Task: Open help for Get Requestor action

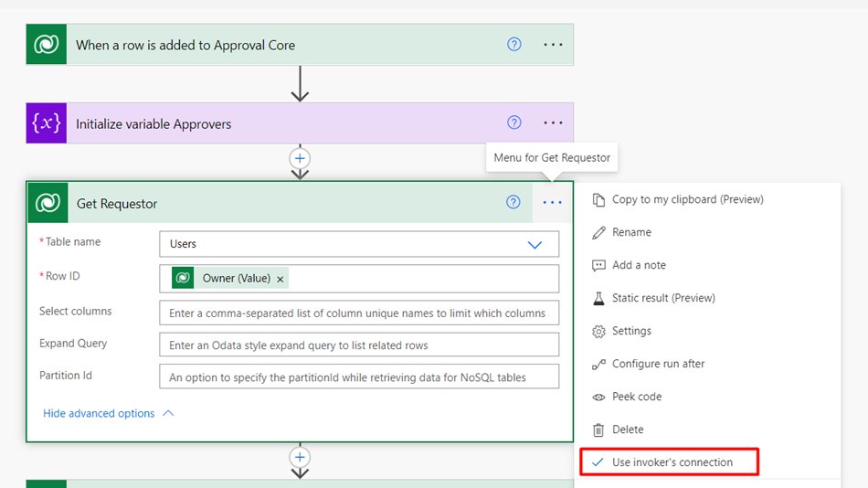Action: click(x=513, y=202)
